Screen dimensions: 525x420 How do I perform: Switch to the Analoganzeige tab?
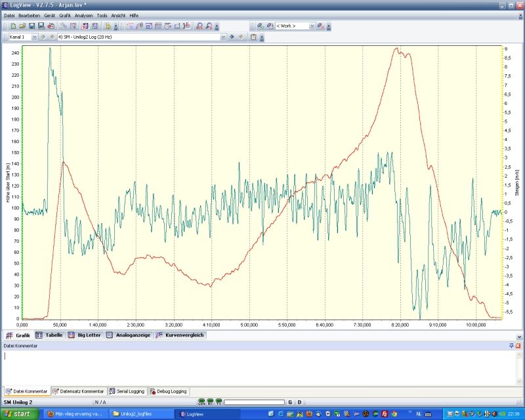pos(129,335)
